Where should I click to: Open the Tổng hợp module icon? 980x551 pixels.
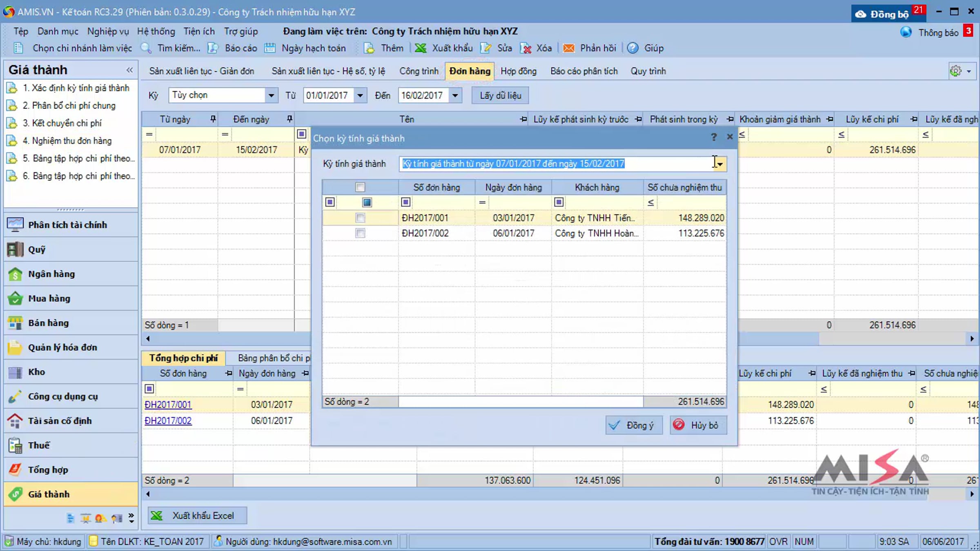coord(15,470)
